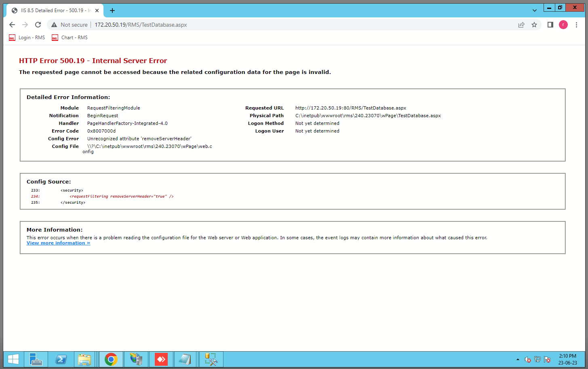The width and height of the screenshot is (588, 369).
Task: Share this page using share icon
Action: [521, 25]
